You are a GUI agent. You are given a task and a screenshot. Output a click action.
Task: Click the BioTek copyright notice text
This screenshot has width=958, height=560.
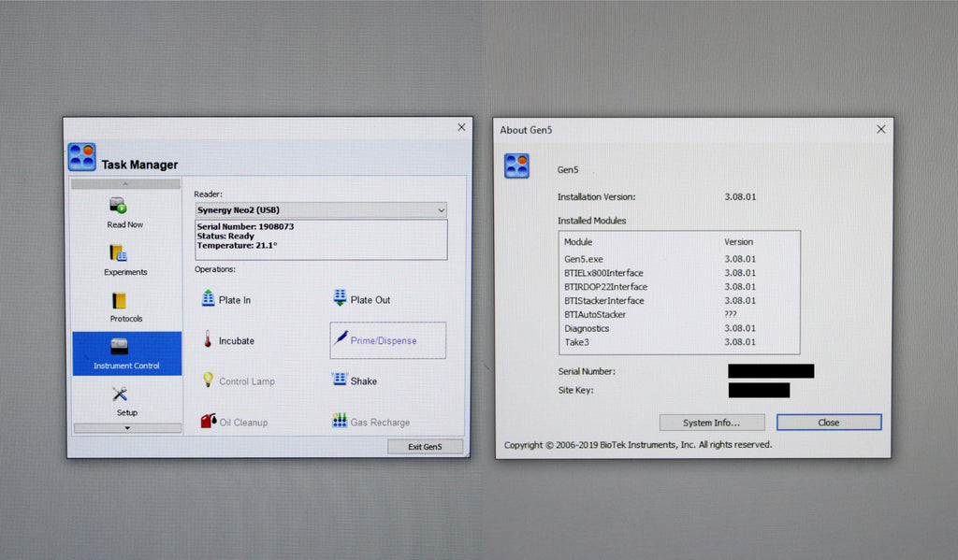click(638, 445)
